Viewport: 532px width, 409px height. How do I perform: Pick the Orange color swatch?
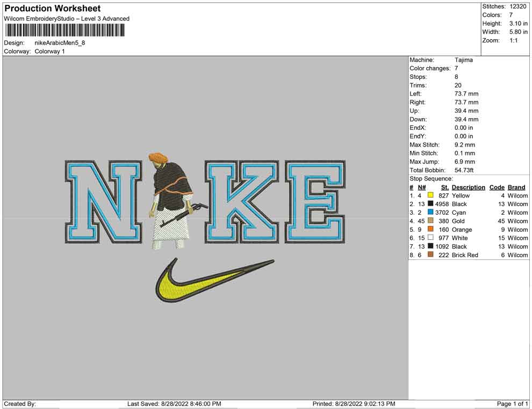coord(430,230)
